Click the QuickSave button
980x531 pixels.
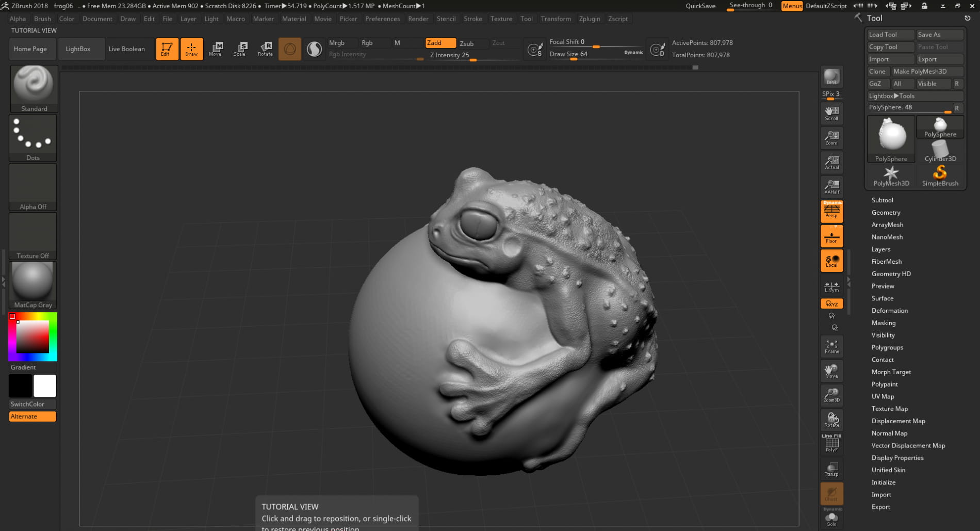pyautogui.click(x=700, y=6)
